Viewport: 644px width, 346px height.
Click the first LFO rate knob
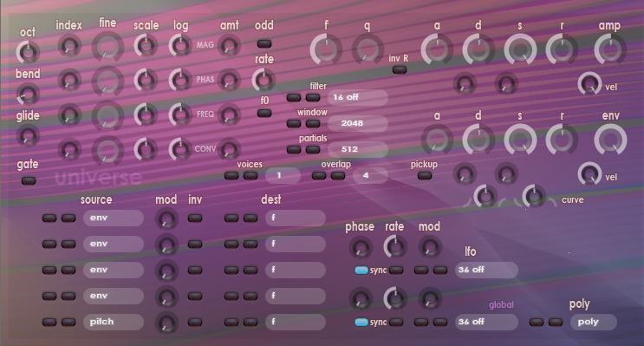[x=394, y=246]
